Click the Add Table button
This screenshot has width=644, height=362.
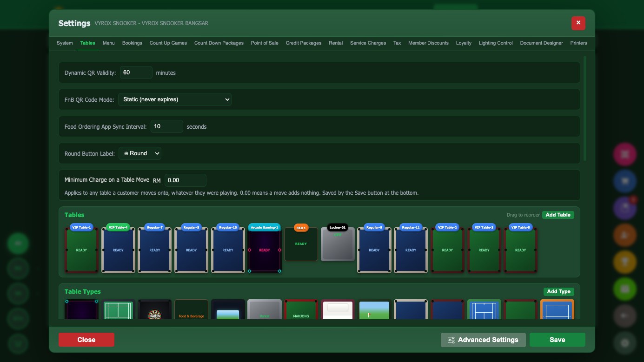558,215
